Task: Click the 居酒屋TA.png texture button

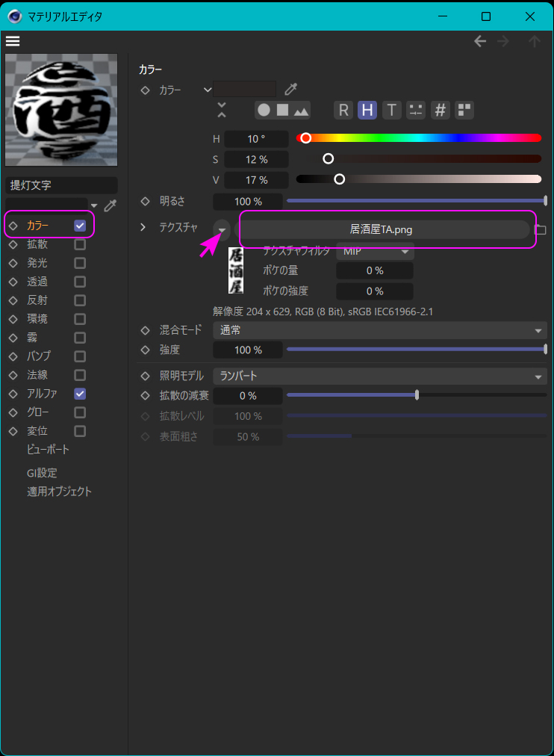Action: [x=381, y=229]
